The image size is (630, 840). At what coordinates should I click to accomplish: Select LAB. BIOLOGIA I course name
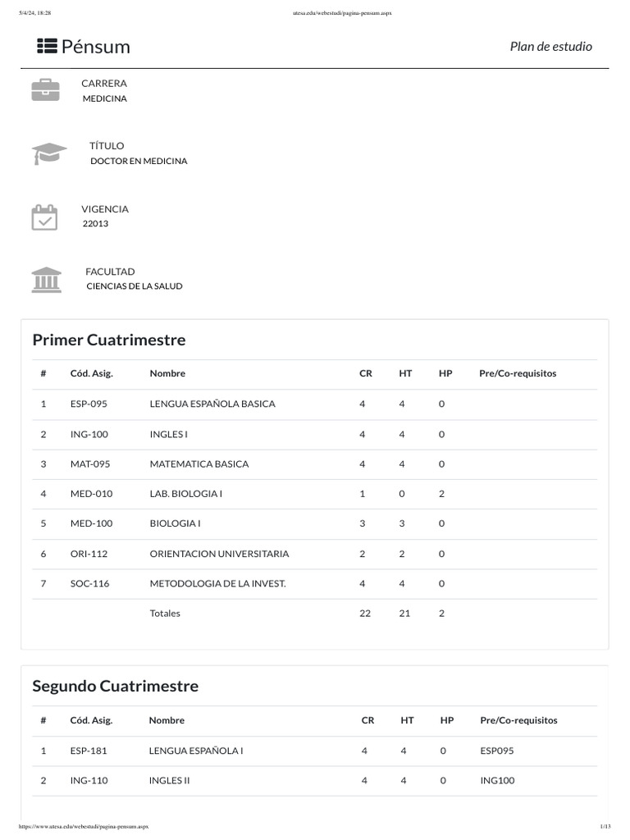tap(187, 494)
